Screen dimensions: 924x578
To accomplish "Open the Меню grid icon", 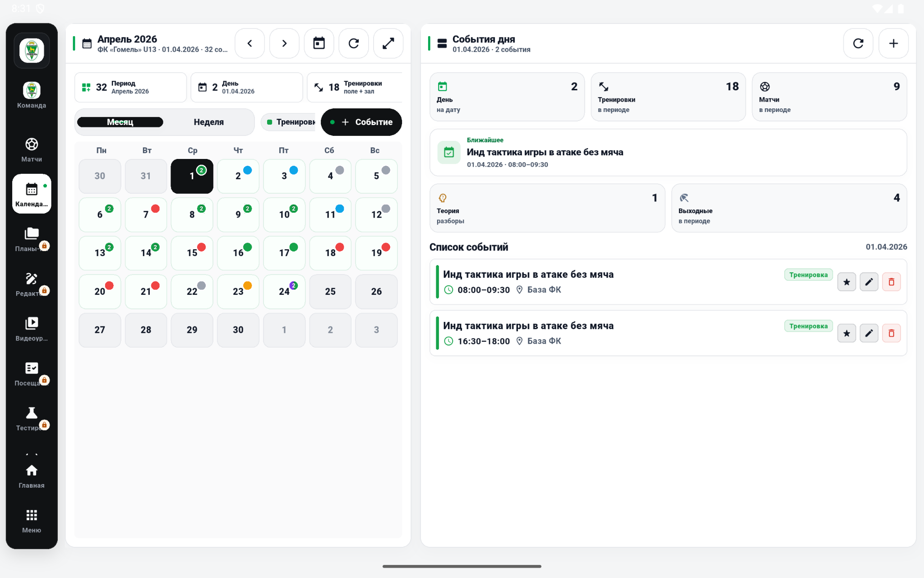I will pyautogui.click(x=32, y=521).
